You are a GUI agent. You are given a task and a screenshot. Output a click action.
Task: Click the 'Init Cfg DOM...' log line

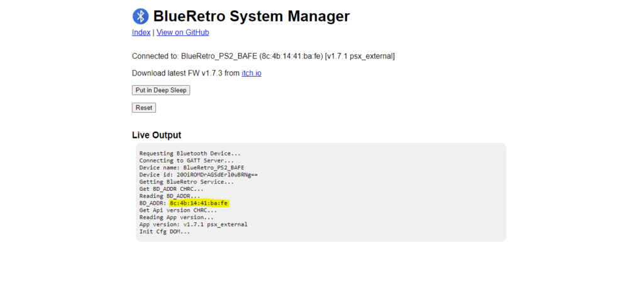point(165,232)
